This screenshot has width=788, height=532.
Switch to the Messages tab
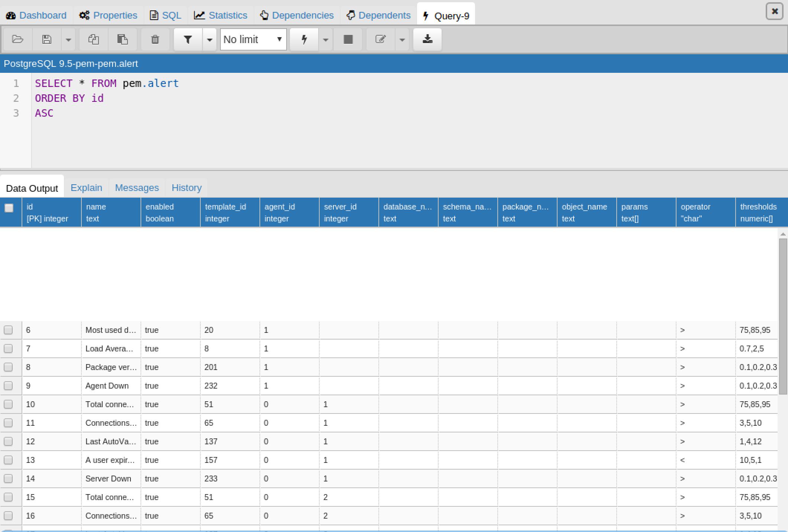pyautogui.click(x=137, y=188)
